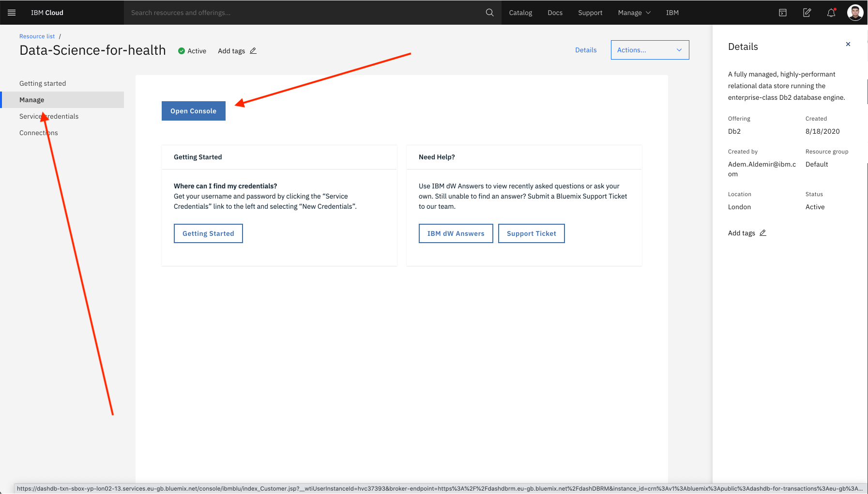868x494 pixels.
Task: Click the Db2 offering value
Action: [734, 131]
